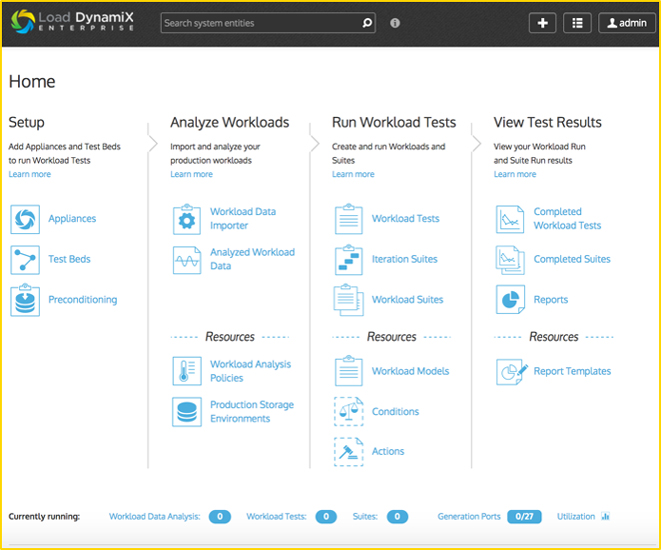661x550 pixels.
Task: Open the Conditions link
Action: click(x=395, y=412)
